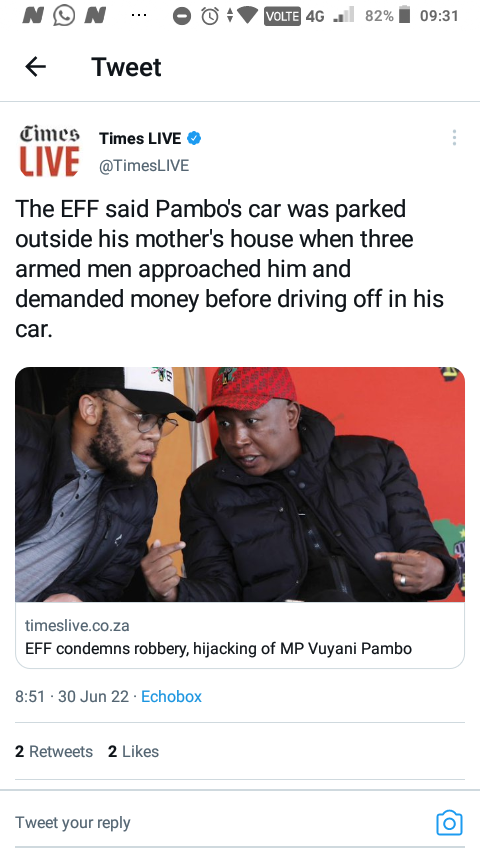Tap the alarm clock status icon
This screenshot has width=480, height=854.
[x=210, y=16]
